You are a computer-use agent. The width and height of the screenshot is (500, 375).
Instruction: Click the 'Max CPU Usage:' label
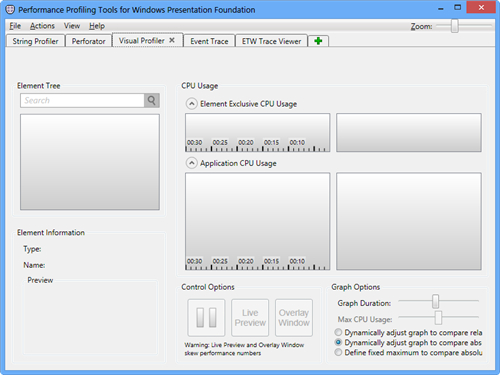[x=365, y=319]
